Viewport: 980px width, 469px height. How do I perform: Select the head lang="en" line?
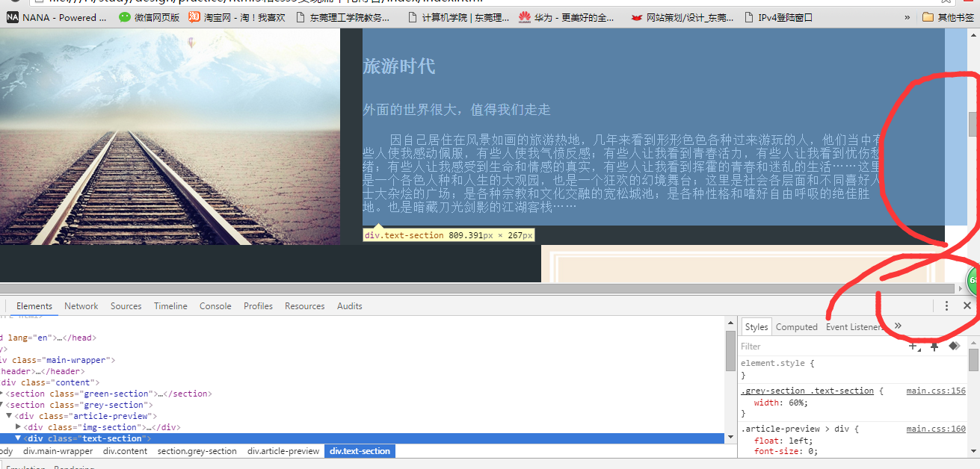click(x=49, y=338)
